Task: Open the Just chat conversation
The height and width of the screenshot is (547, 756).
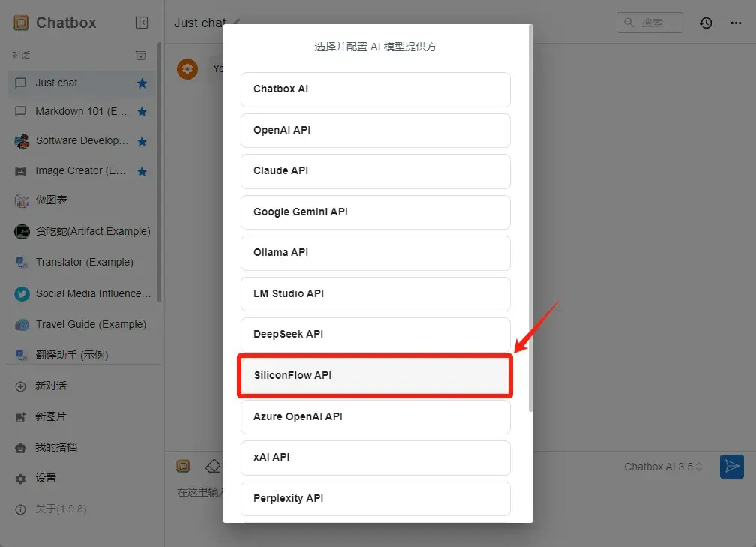Action: click(82, 83)
